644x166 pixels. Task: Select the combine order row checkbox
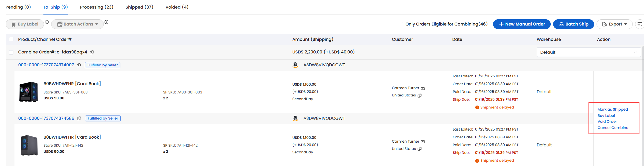click(11, 52)
